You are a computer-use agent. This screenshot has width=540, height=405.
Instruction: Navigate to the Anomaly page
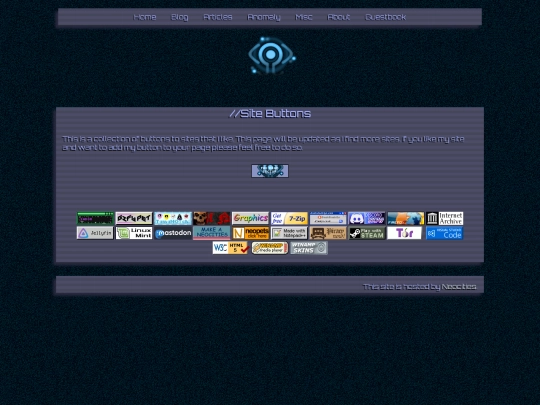(264, 17)
